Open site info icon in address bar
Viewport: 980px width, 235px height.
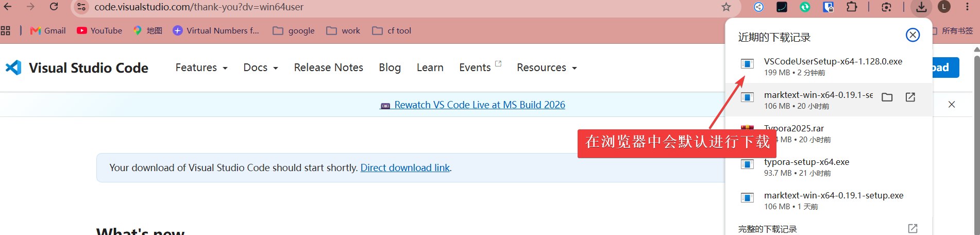pos(81,7)
